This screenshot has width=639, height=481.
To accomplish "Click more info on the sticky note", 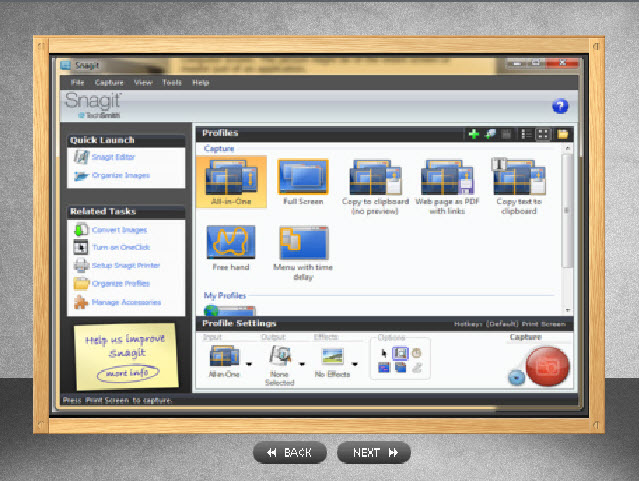I will point(128,373).
